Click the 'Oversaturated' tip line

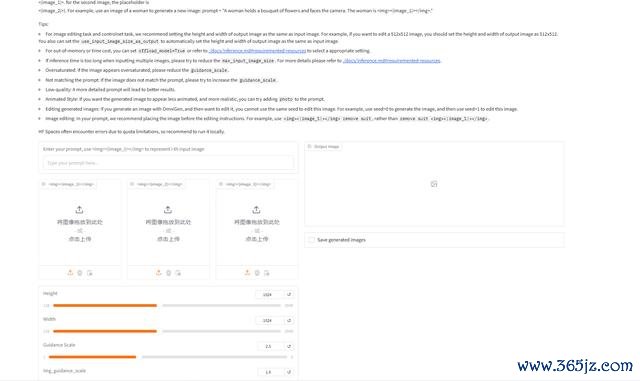tap(137, 70)
